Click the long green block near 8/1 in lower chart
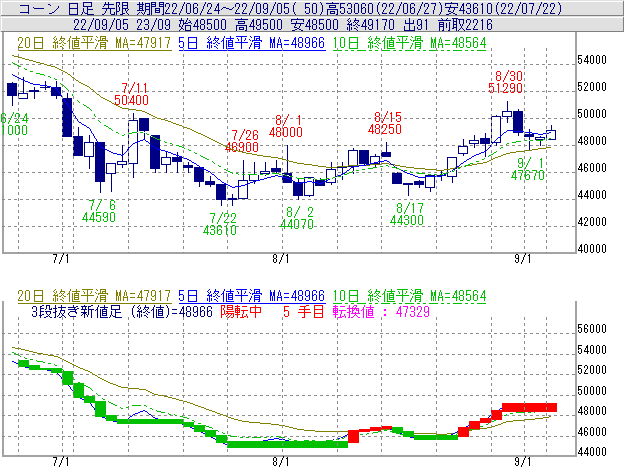The width and height of the screenshot is (624, 475). (x=287, y=444)
